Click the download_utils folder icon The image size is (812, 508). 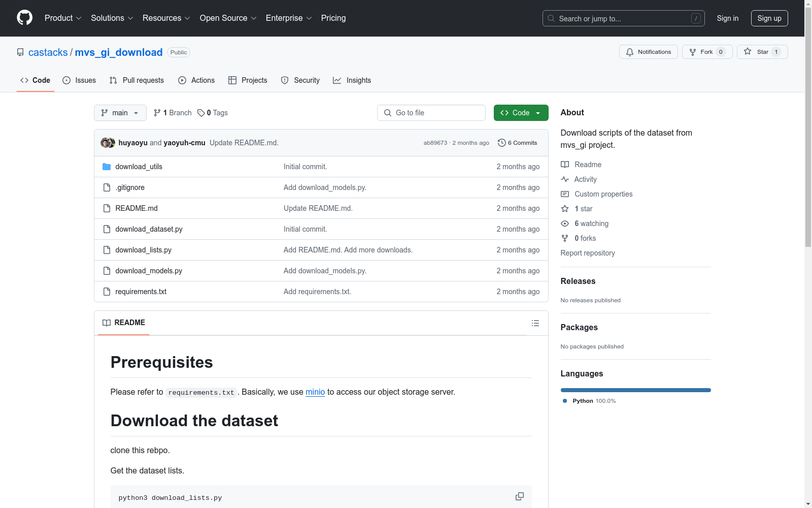click(x=107, y=167)
